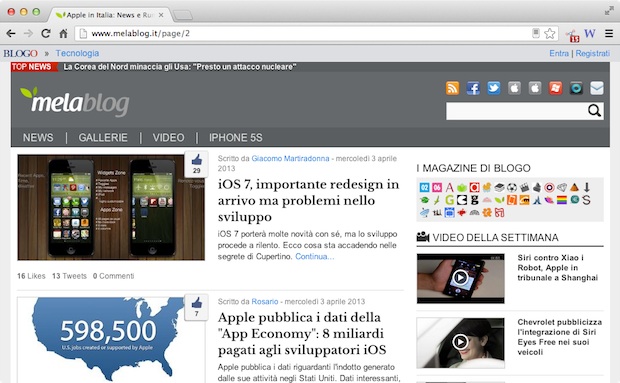Go to the GALLERIE section

click(x=103, y=138)
